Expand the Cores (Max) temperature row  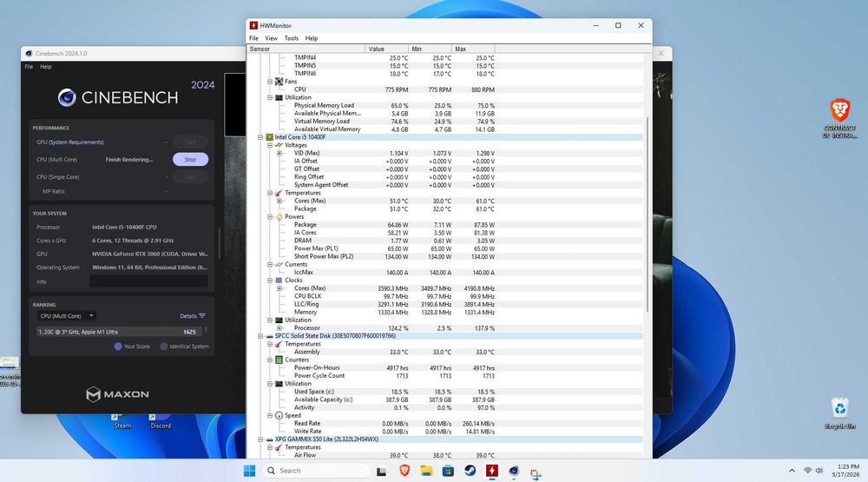point(279,201)
